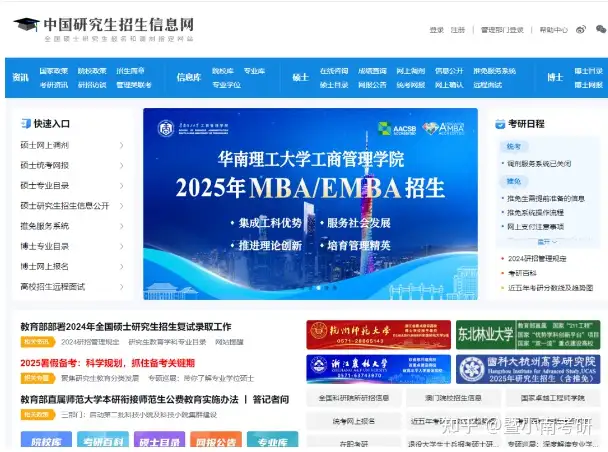
Task: Open 远程面试 in the navigation bar
Action: point(487,85)
